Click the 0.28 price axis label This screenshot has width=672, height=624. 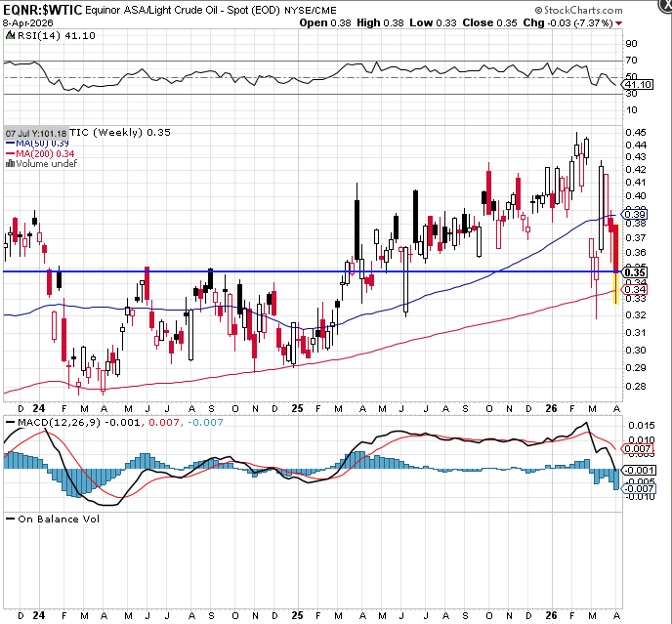635,387
